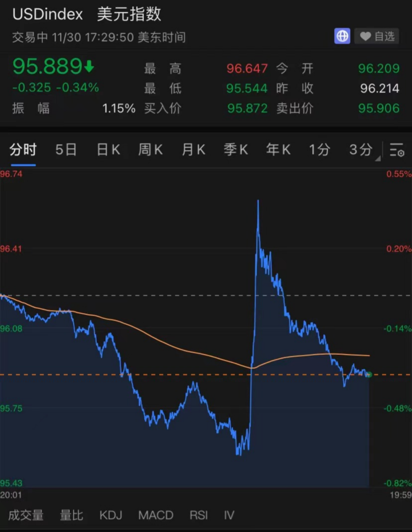The height and width of the screenshot is (532, 412).
Task: Select the 日K candlestick tab
Action: pos(108,149)
